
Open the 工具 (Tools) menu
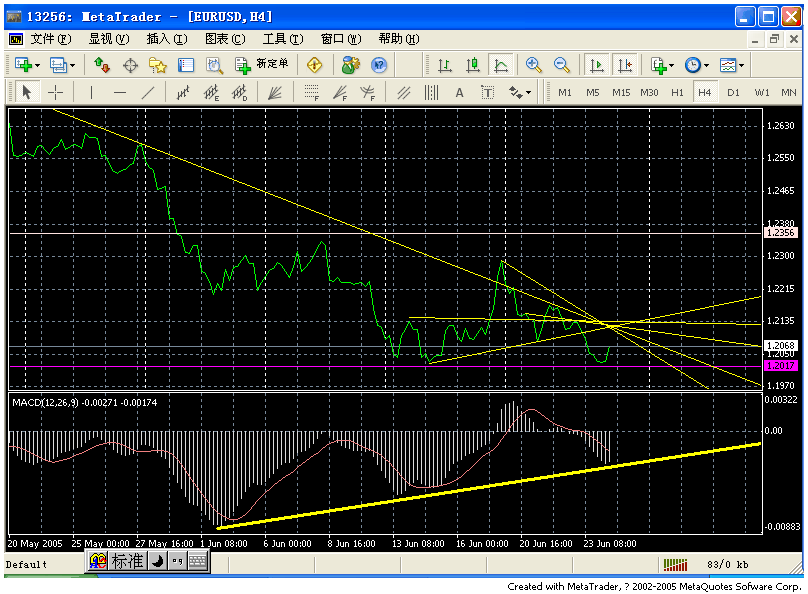pos(282,39)
